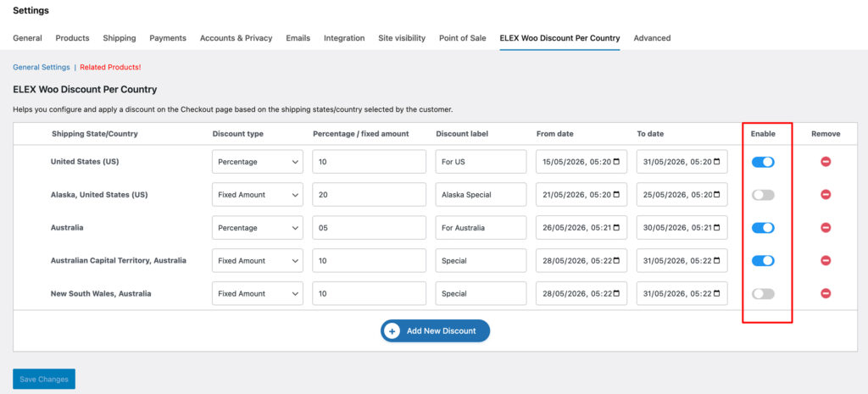Change Discount type for the Australia row
Viewport: 868px width, 394px height.
pos(258,228)
